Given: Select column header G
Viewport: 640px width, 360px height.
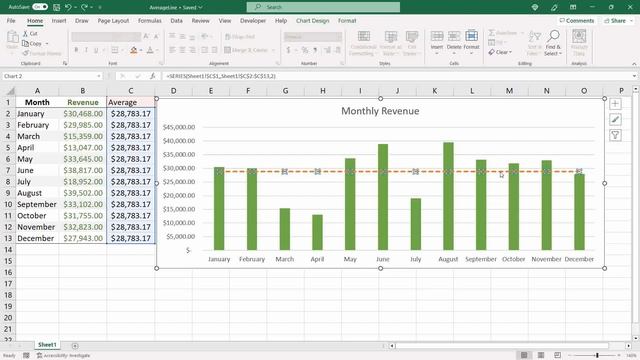Looking at the screenshot, I should [285, 91].
